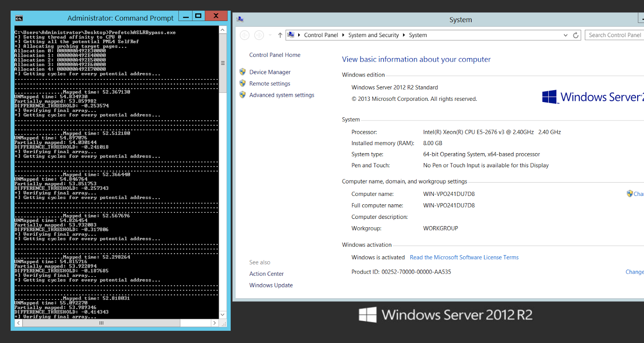644x343 pixels.
Task: Open the Command Prompt title bar system icon
Action: coord(19,18)
